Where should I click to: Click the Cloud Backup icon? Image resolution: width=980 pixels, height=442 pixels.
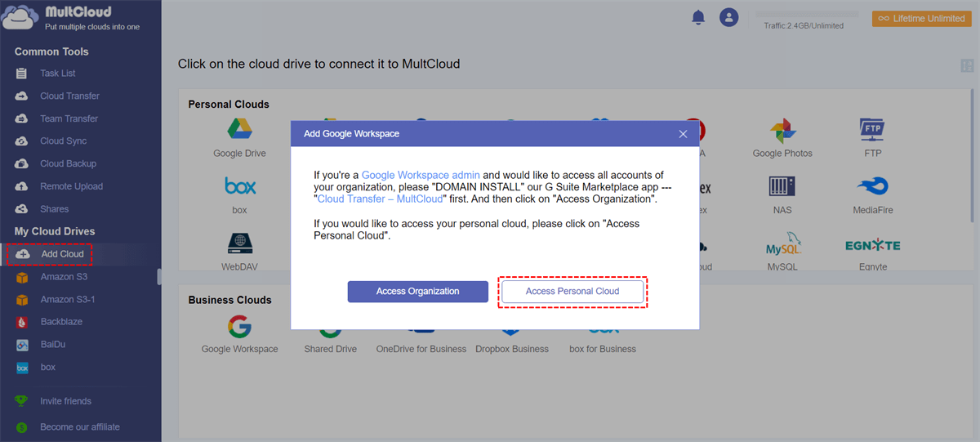pyautogui.click(x=22, y=163)
